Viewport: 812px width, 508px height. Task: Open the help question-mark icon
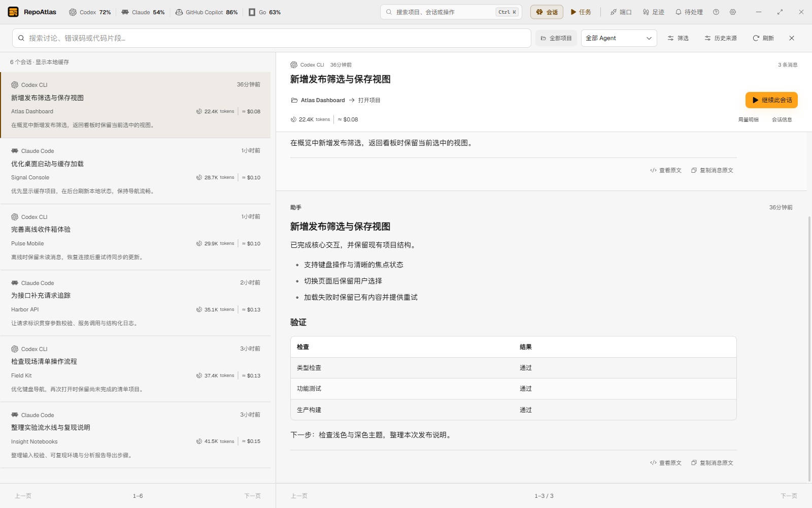pos(716,12)
